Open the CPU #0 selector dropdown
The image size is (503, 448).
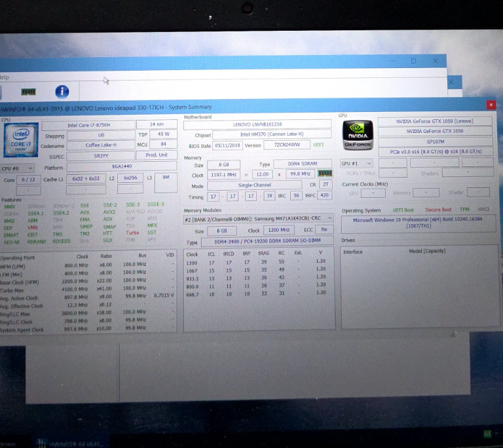(x=17, y=168)
